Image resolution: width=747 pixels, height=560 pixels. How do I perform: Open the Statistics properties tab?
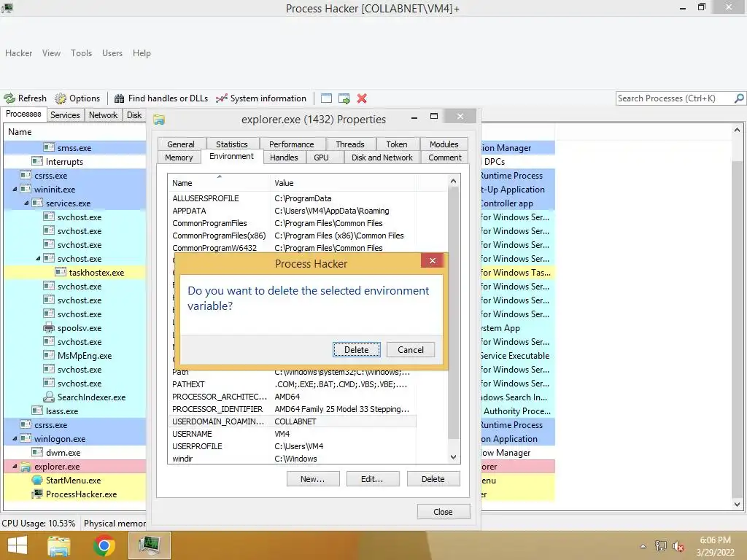pos(232,144)
